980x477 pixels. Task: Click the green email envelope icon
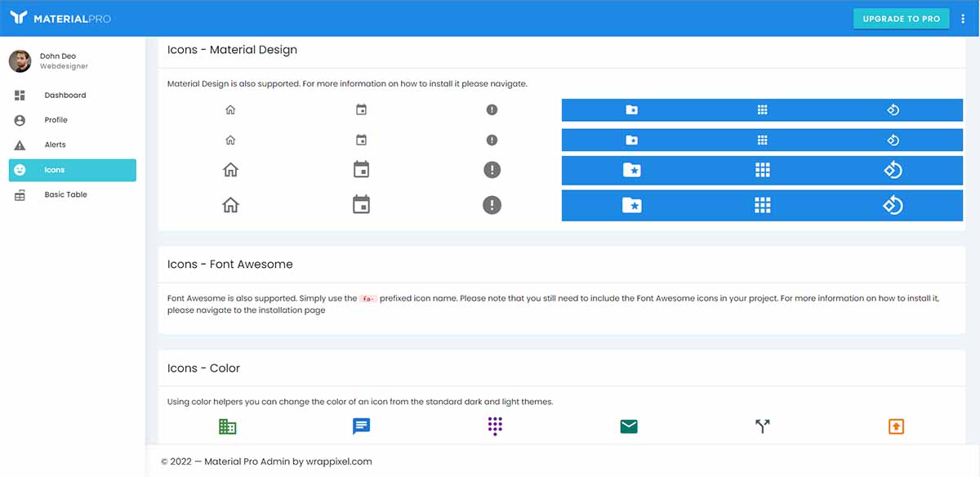coord(629,426)
